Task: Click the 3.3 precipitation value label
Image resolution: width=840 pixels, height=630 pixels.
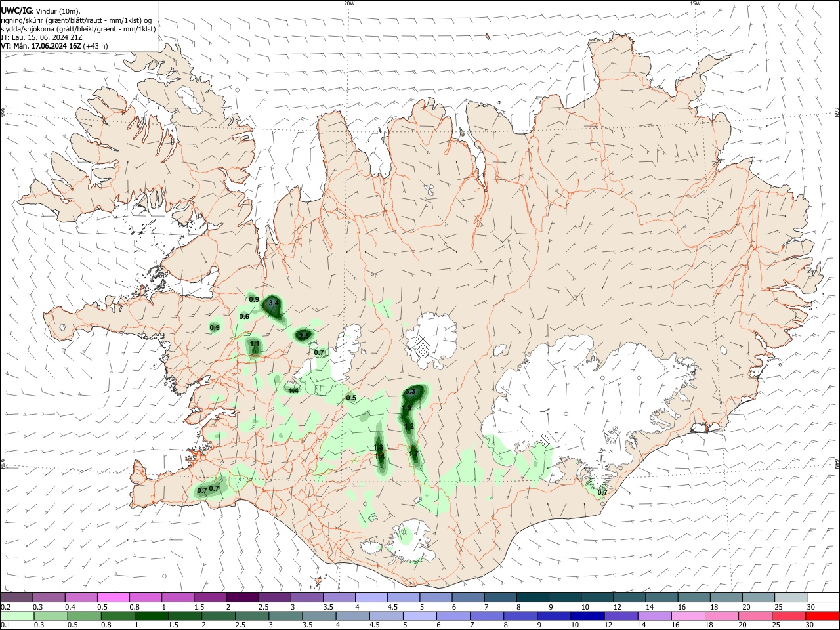Action: [410, 392]
